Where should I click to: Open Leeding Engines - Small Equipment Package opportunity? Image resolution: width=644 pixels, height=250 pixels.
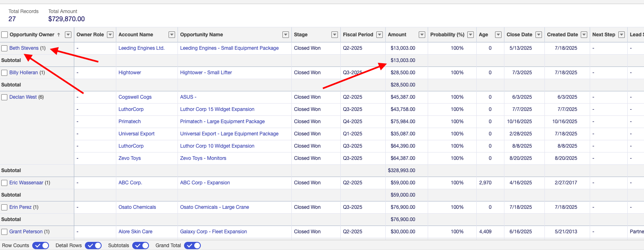coord(229,48)
